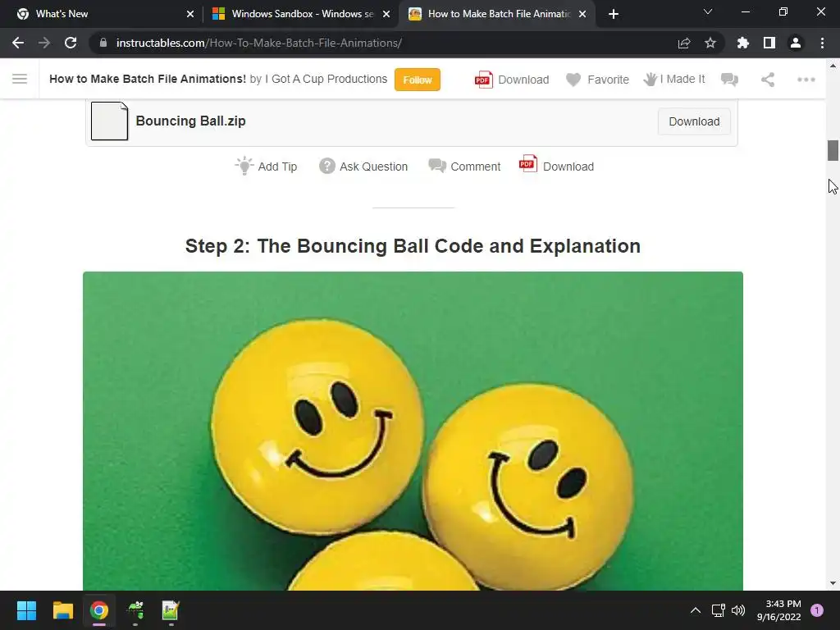840x630 pixels.
Task: Close the Windows Sandbox tab
Action: [386, 14]
